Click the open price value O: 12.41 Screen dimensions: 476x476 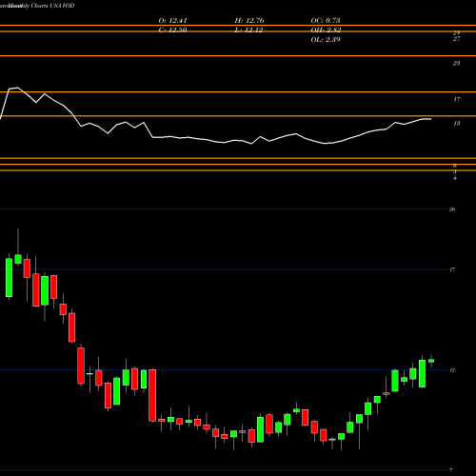tap(172, 21)
